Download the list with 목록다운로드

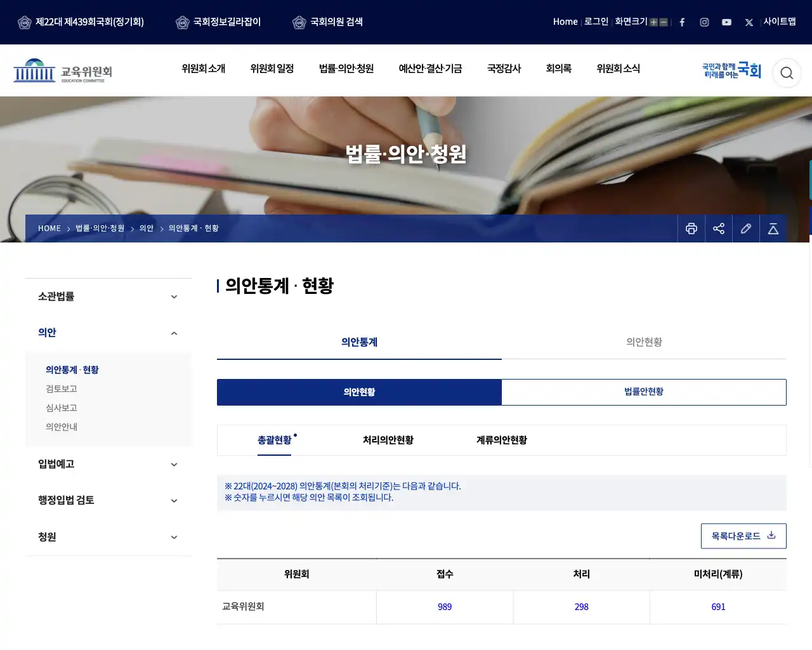[743, 536]
